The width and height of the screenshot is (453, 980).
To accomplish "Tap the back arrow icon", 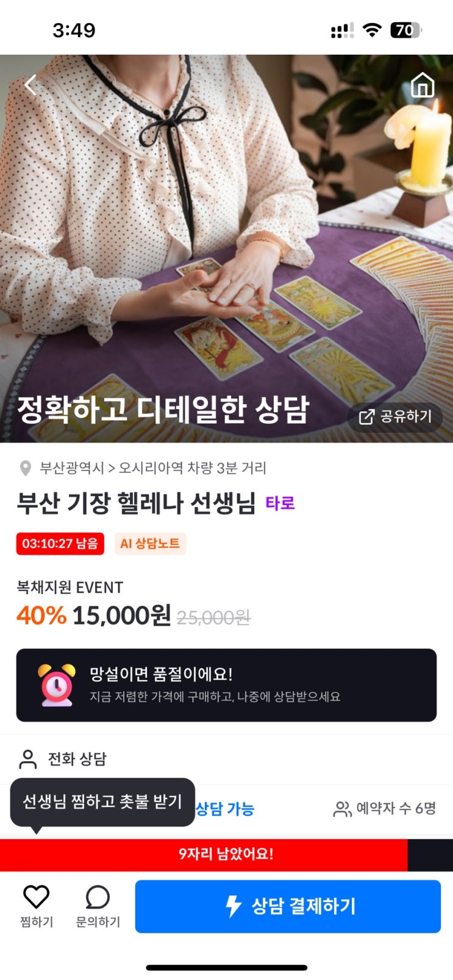I will tap(30, 85).
